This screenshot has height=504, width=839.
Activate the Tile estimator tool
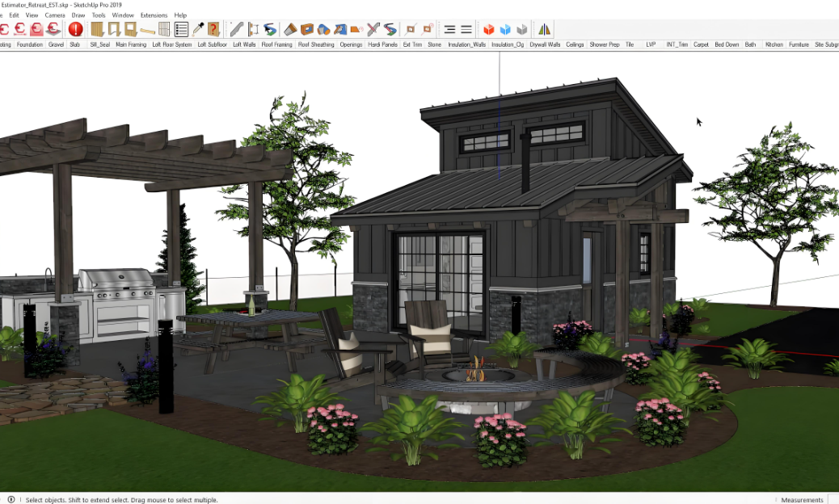point(630,44)
